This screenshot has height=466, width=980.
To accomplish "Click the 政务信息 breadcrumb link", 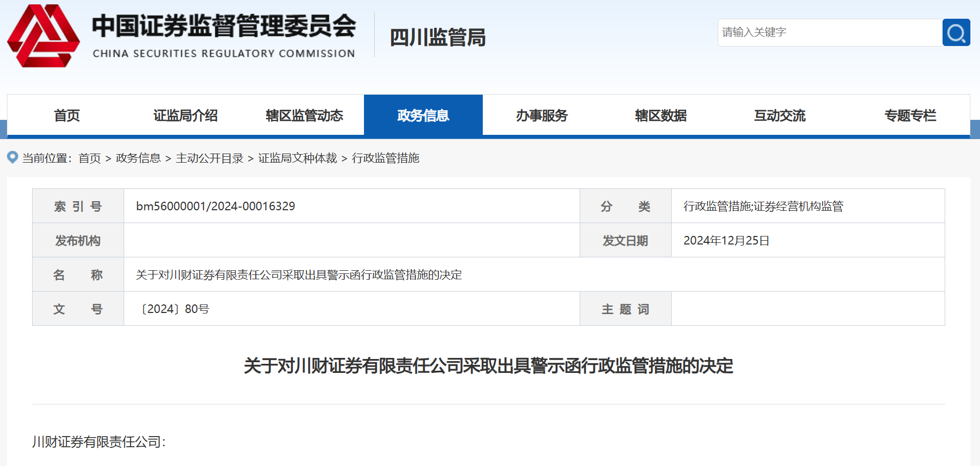I will [138, 158].
